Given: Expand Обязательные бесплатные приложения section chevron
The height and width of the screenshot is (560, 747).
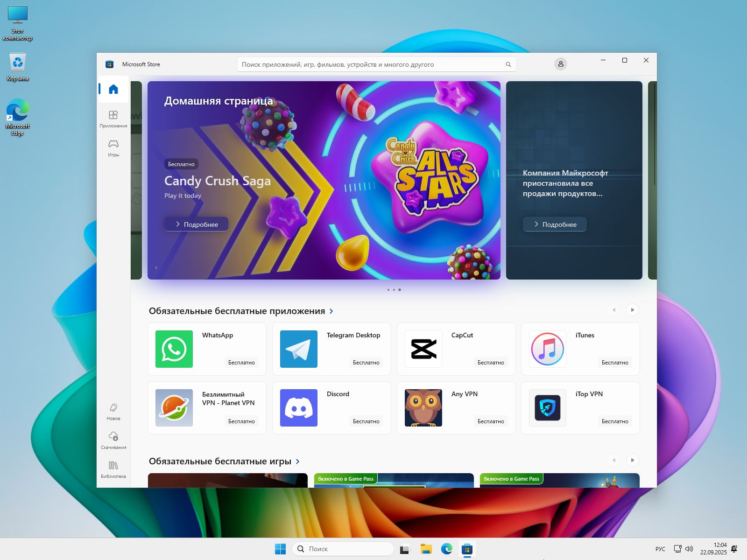Looking at the screenshot, I should (x=331, y=311).
